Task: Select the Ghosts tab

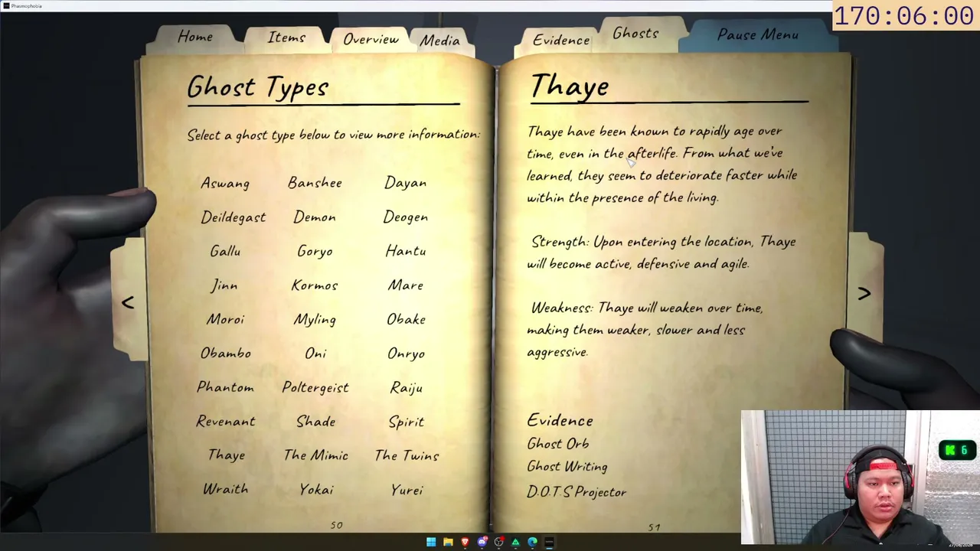Action: (x=635, y=34)
